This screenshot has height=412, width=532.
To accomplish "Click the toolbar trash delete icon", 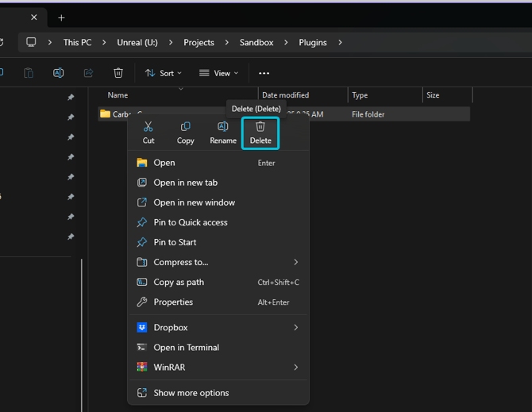I will (x=118, y=73).
